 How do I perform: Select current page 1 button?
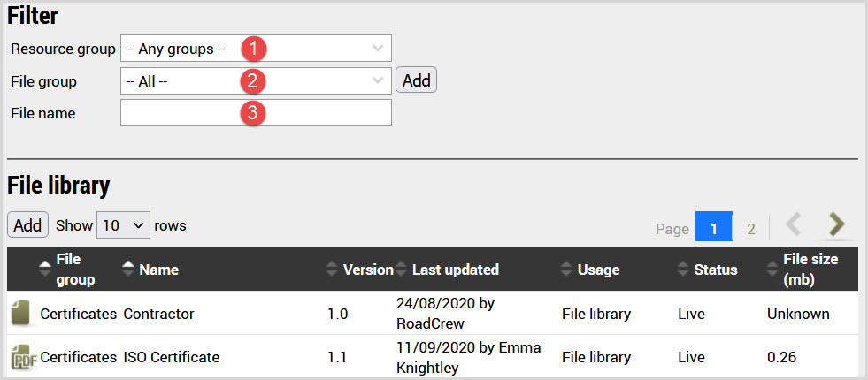(x=713, y=229)
